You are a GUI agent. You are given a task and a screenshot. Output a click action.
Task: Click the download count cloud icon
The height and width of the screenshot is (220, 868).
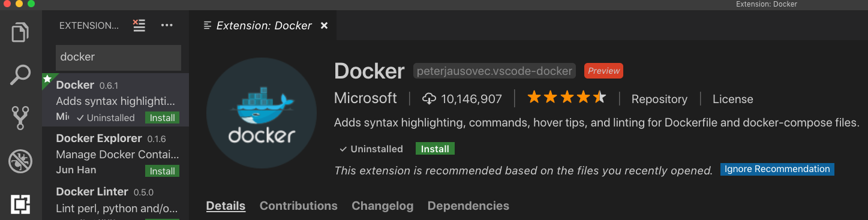click(x=429, y=98)
